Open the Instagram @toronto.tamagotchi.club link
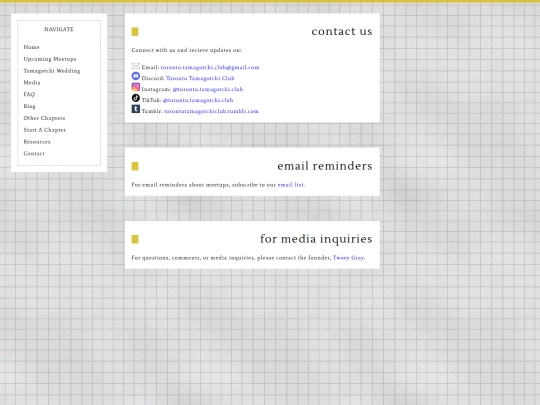This screenshot has width=540, height=405. coord(208,90)
